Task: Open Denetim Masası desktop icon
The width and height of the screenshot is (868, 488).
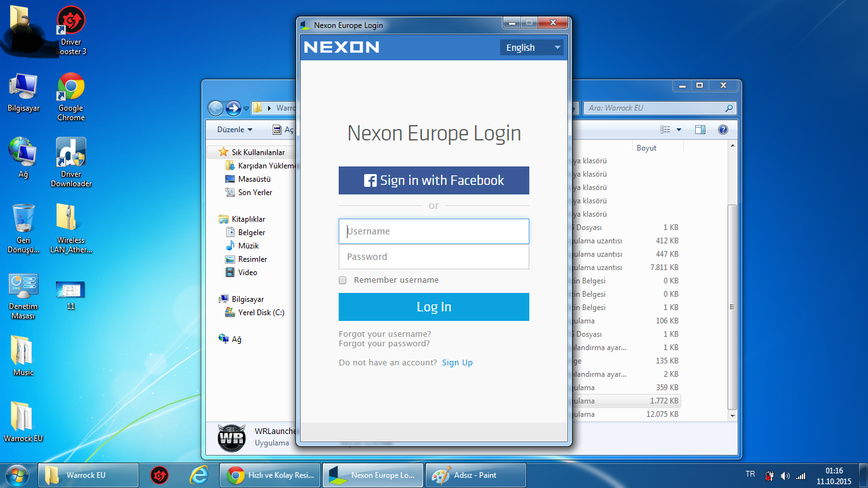Action: (x=24, y=296)
